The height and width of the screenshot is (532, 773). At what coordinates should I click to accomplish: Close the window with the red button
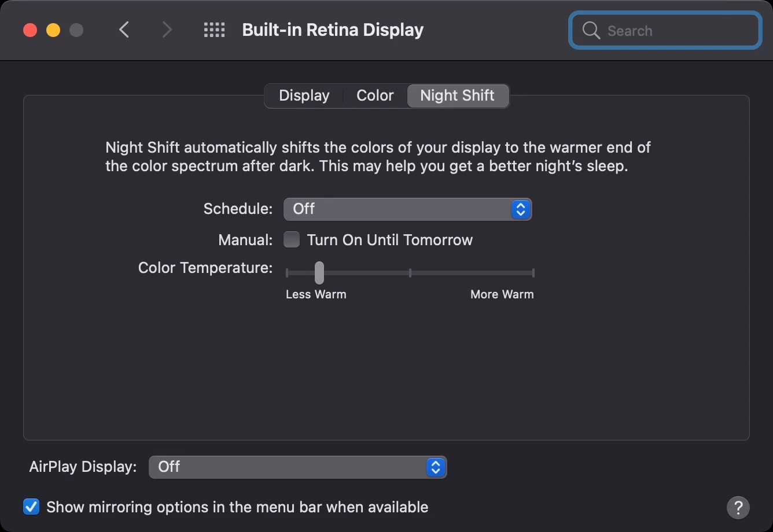[x=30, y=30]
